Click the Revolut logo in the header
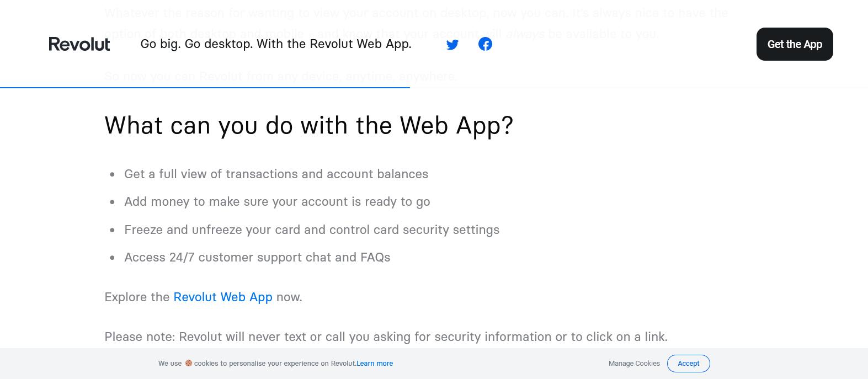Viewport: 868px width, 379px height. (x=79, y=44)
